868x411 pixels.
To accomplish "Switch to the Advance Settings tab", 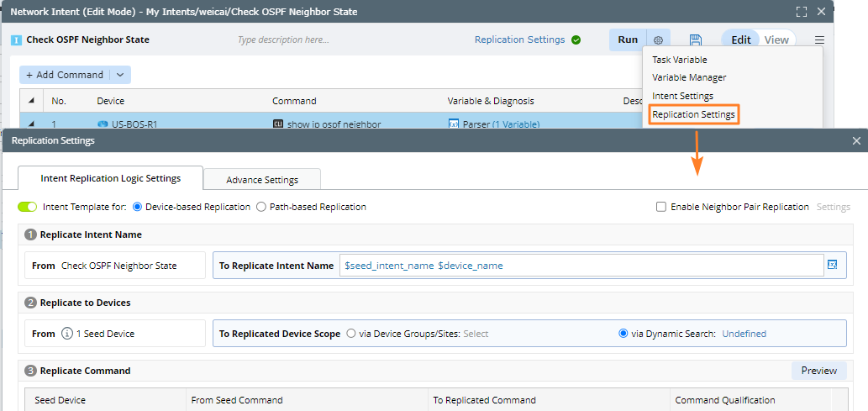I will [262, 180].
